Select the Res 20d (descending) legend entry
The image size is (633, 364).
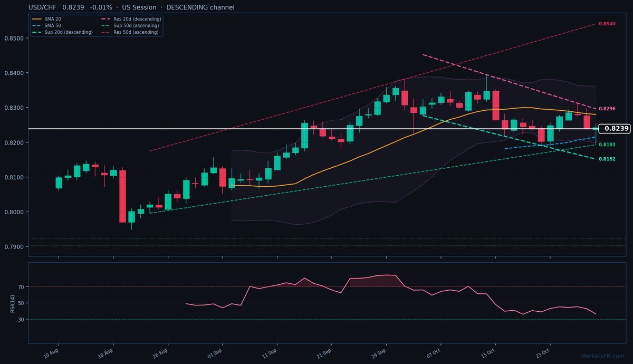point(131,19)
